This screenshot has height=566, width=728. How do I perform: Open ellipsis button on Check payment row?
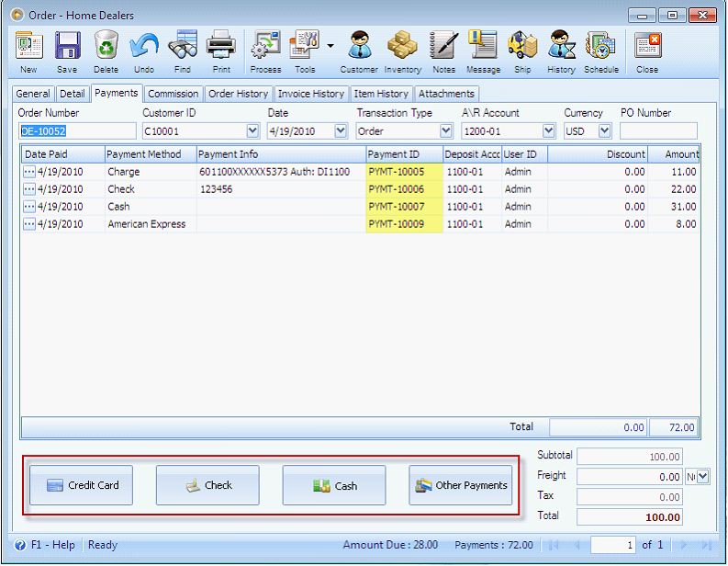[x=28, y=189]
